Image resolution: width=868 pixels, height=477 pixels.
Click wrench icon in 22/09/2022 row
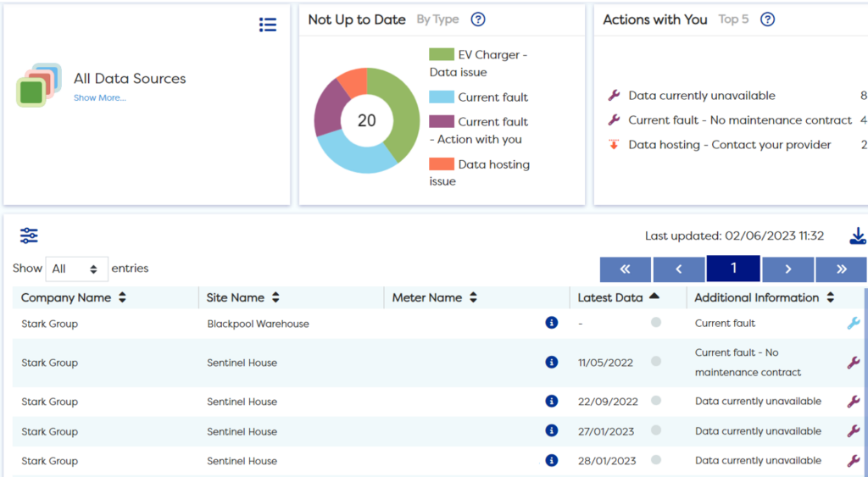pos(854,402)
